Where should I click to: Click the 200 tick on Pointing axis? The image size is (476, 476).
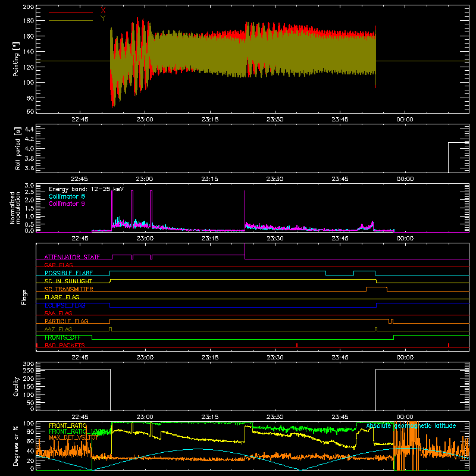pyautogui.click(x=29, y=7)
